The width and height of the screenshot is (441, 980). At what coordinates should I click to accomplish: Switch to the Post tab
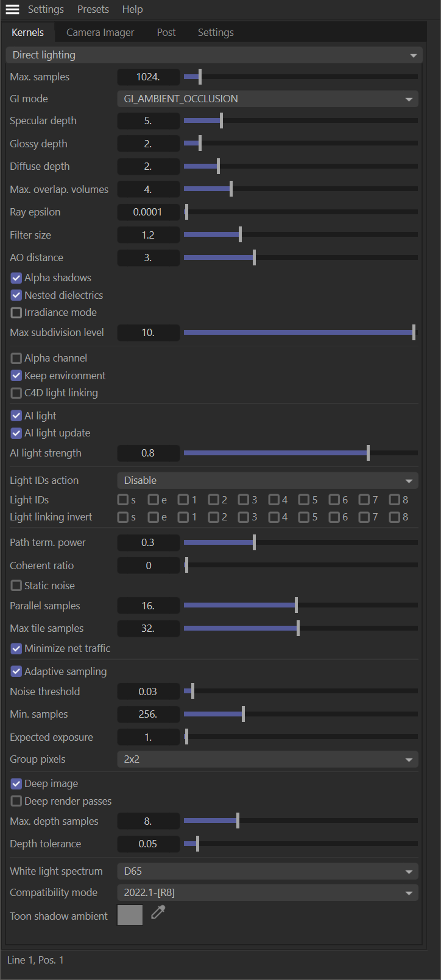point(166,32)
